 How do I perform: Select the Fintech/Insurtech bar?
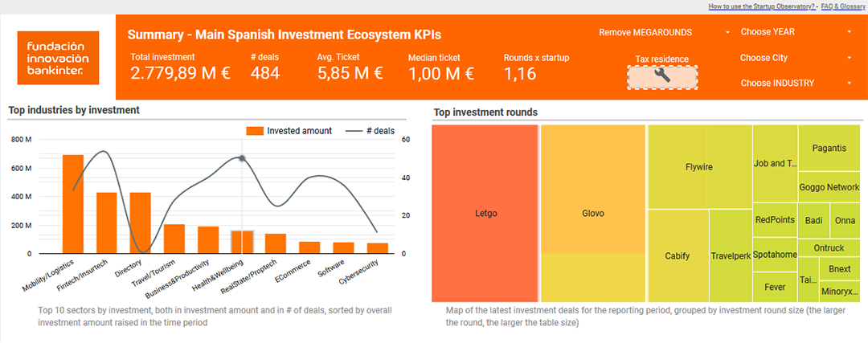pos(107,223)
